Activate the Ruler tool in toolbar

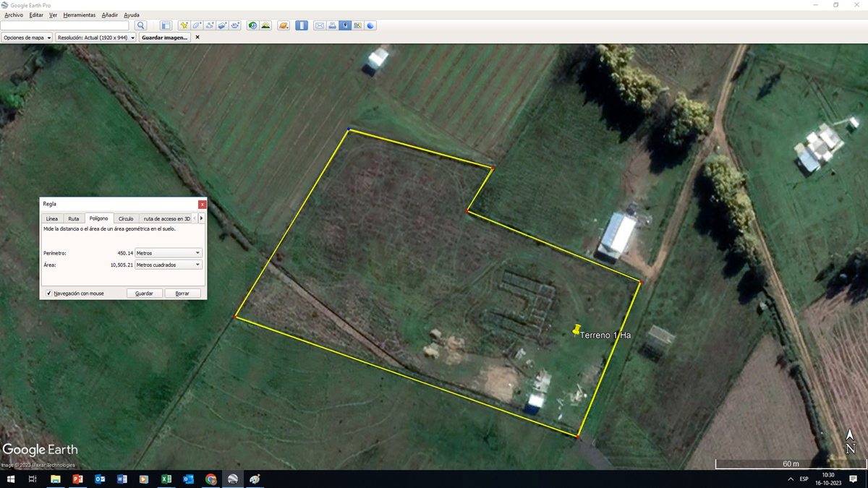click(x=302, y=25)
